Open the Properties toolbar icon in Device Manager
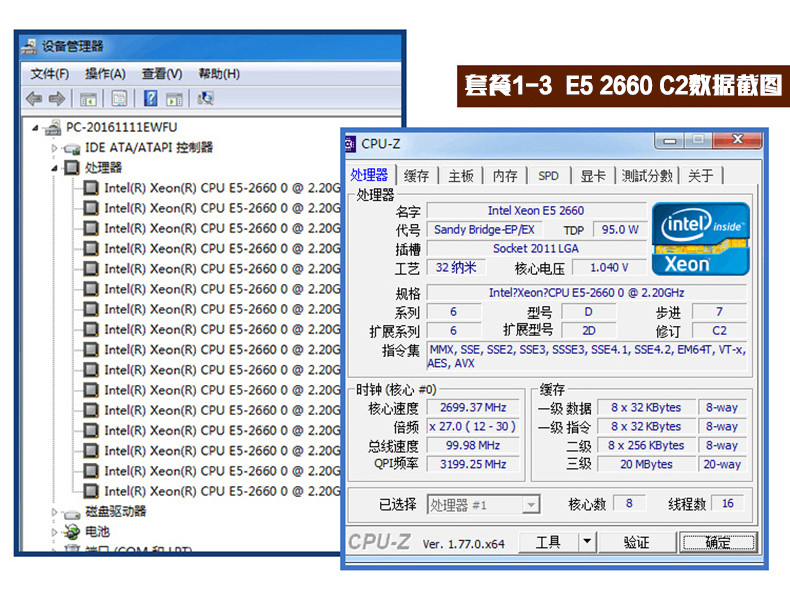This screenshot has height=602, width=790. (119, 98)
